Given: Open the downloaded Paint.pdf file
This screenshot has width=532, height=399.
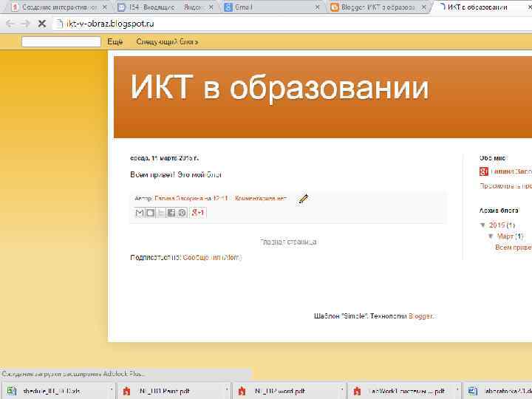Looking at the screenshot, I should (165, 391).
